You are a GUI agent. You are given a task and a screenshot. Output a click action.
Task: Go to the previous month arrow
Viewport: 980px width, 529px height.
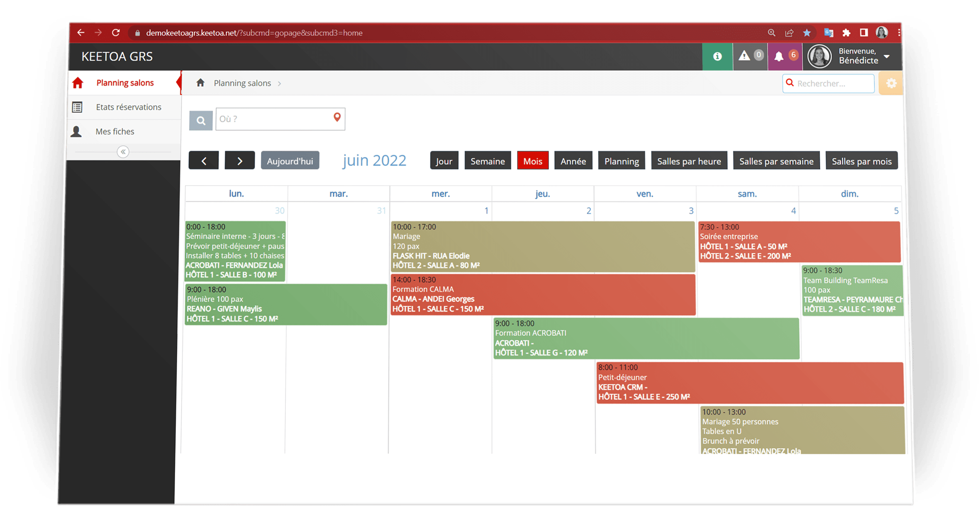204,161
